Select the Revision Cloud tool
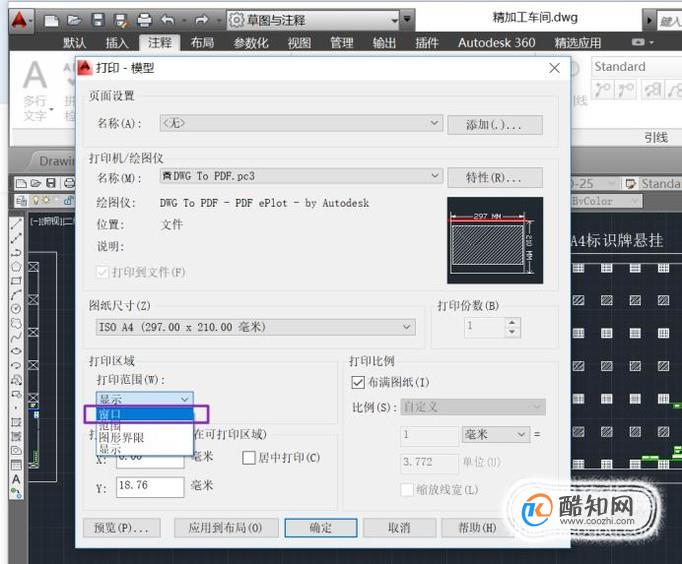The height and width of the screenshot is (564, 682). [x=16, y=323]
